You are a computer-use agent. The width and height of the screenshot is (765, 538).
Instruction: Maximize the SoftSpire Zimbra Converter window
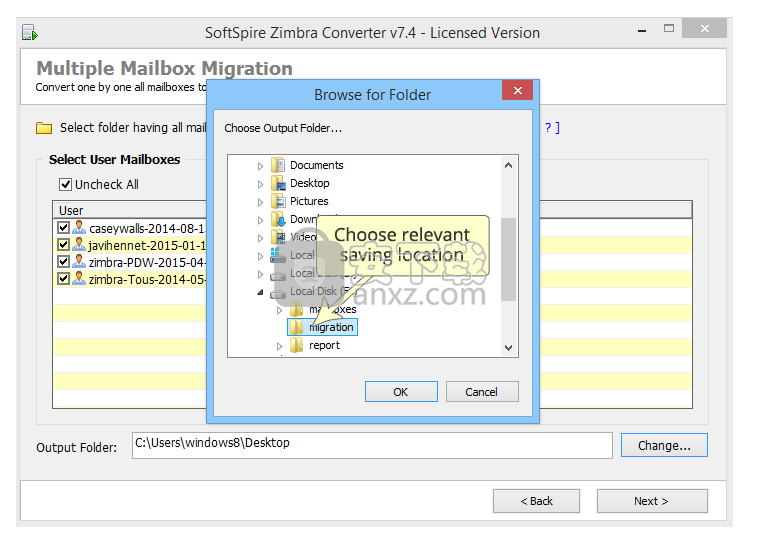pos(669,28)
